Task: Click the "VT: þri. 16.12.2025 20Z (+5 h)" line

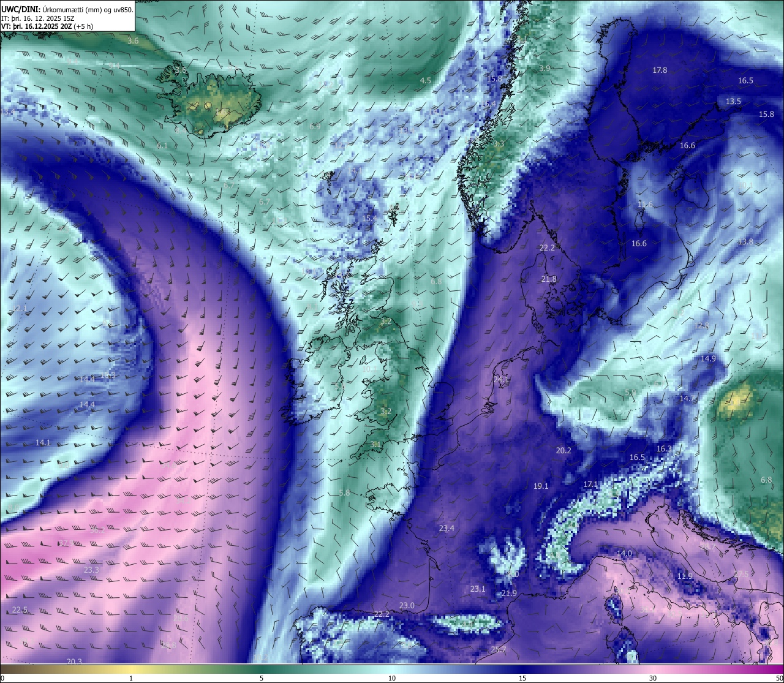Action: point(47,26)
